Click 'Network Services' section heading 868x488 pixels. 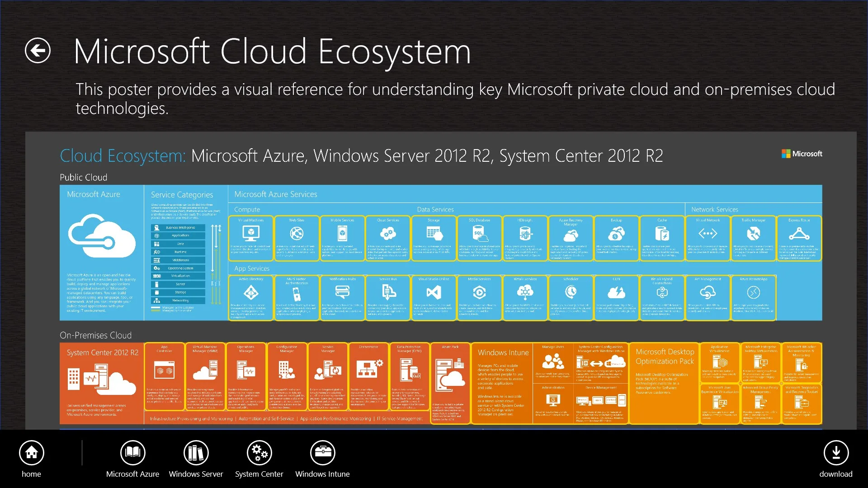pyautogui.click(x=714, y=209)
